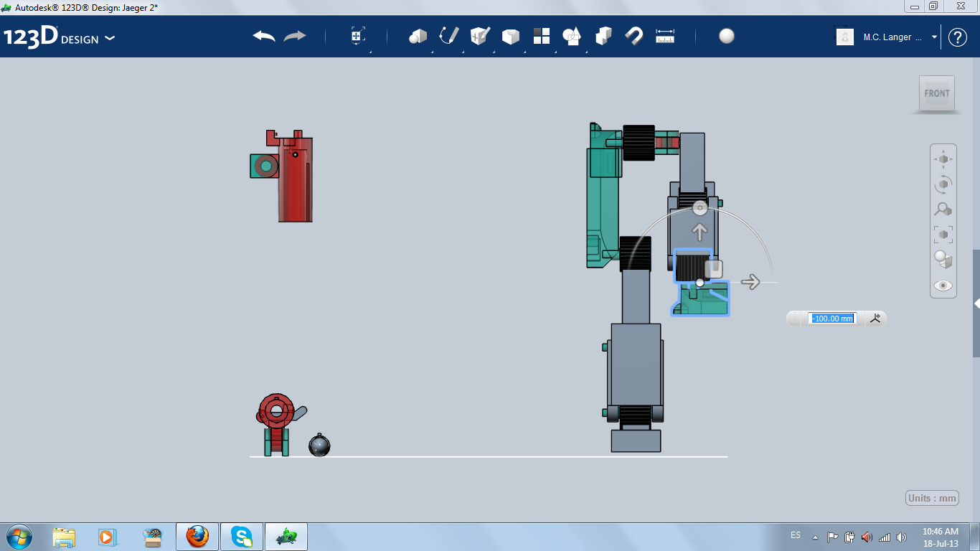Image resolution: width=980 pixels, height=551 pixels.
Task: Open Windows Explorer from taskbar
Action: [64, 537]
